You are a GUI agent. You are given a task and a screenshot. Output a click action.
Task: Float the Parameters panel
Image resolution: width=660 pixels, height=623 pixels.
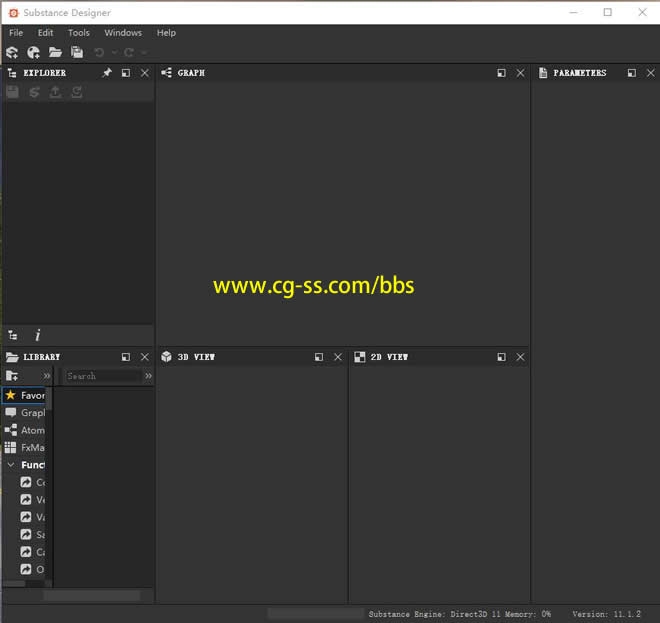[632, 73]
